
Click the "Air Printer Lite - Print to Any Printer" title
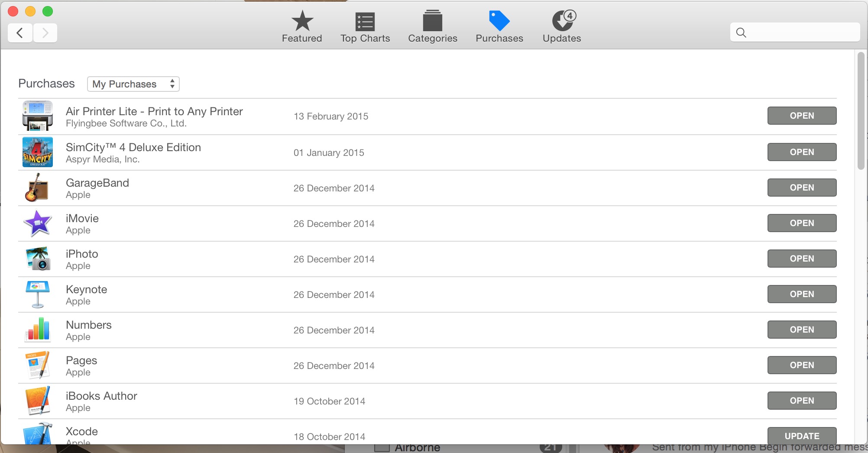(x=154, y=111)
